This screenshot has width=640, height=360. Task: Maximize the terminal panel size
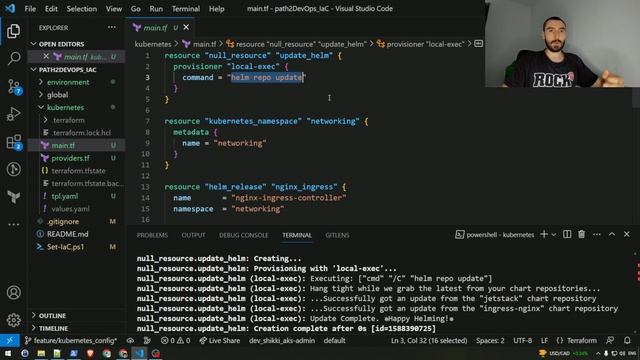612,234
